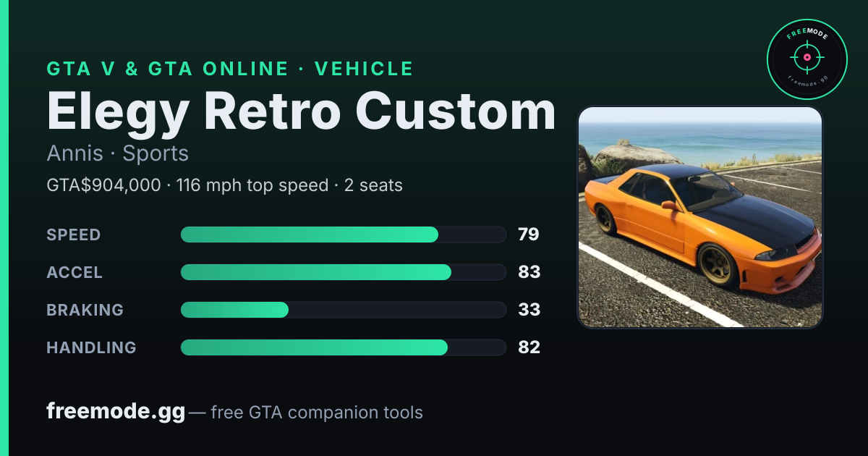Screen dimensions: 868x456
Task: Open the Elegy Retro Custom car thumbnail
Action: point(700,217)
